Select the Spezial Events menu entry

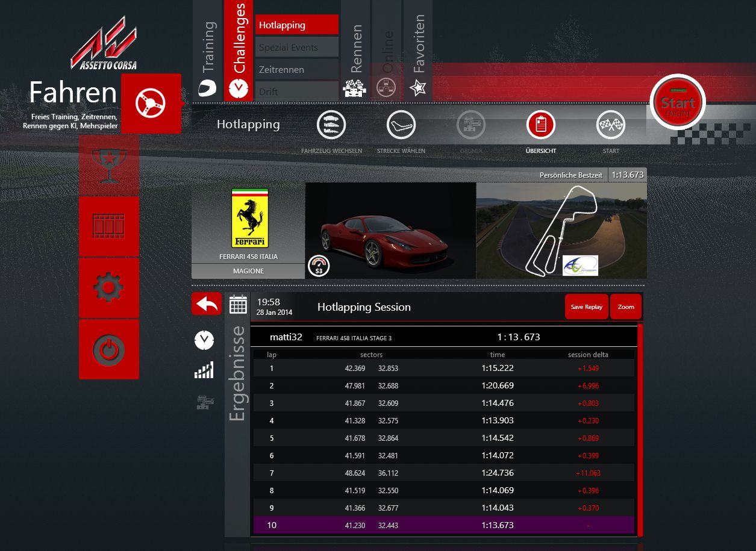(297, 48)
